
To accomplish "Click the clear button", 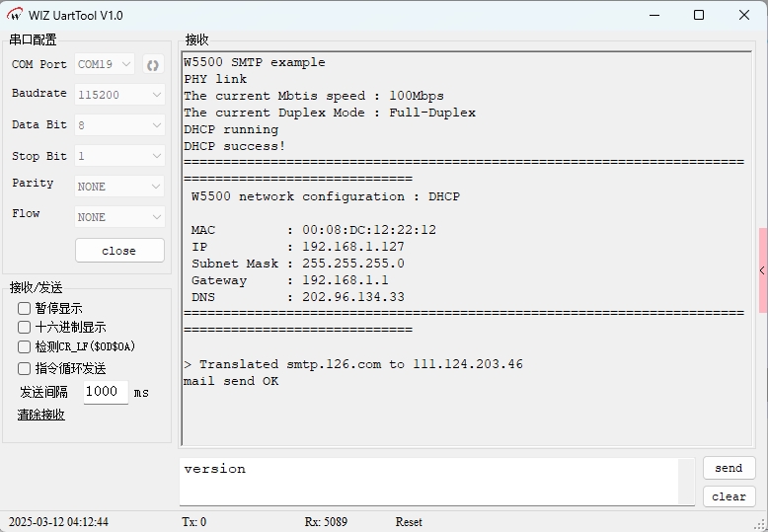I will pyautogui.click(x=729, y=496).
